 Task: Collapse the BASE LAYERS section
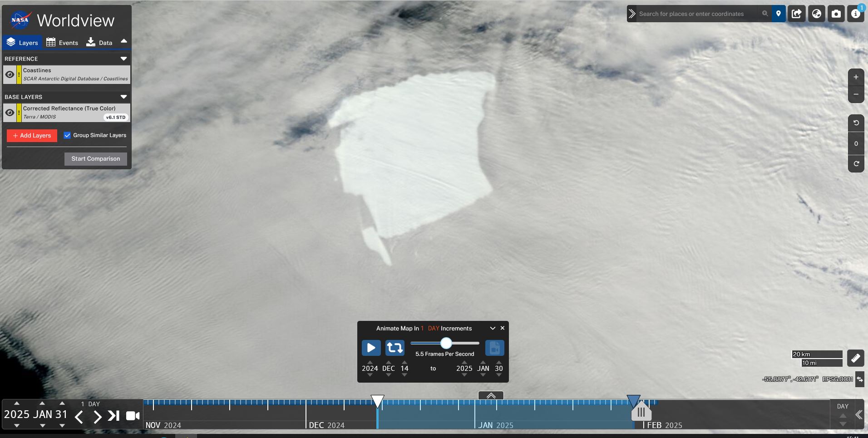(x=123, y=96)
